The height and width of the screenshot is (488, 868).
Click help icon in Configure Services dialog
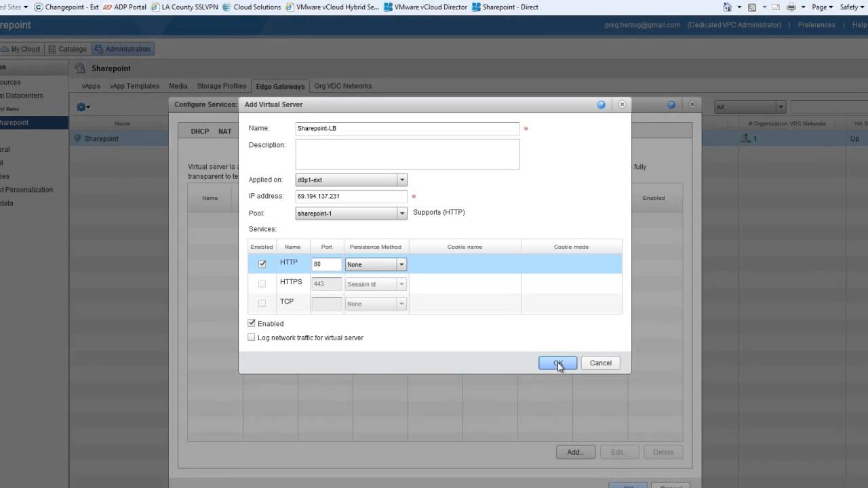(671, 104)
